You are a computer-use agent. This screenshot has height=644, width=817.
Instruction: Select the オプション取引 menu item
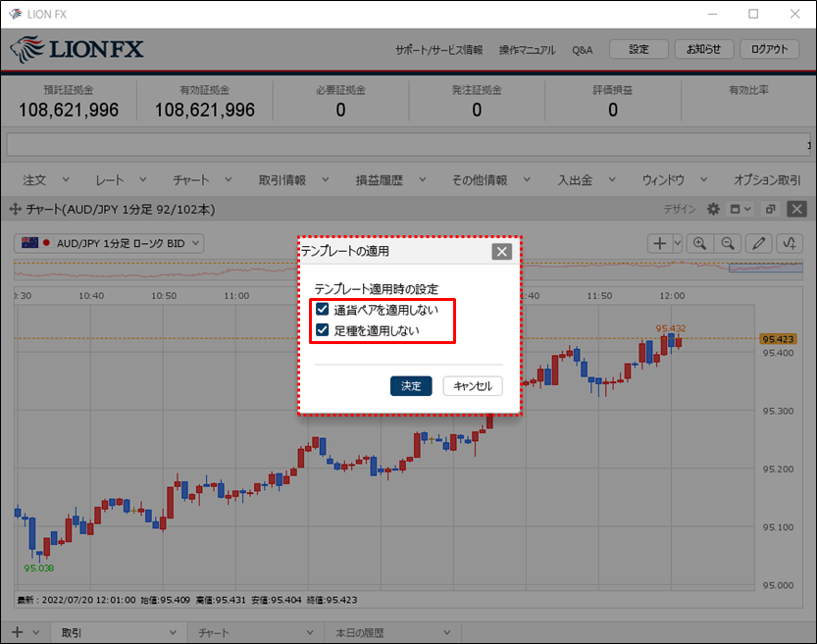tap(767, 180)
